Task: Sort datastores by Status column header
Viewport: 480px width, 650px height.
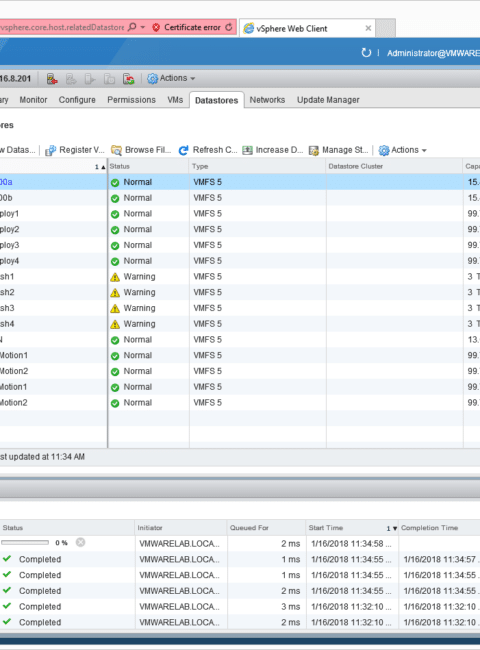Action: pos(148,166)
